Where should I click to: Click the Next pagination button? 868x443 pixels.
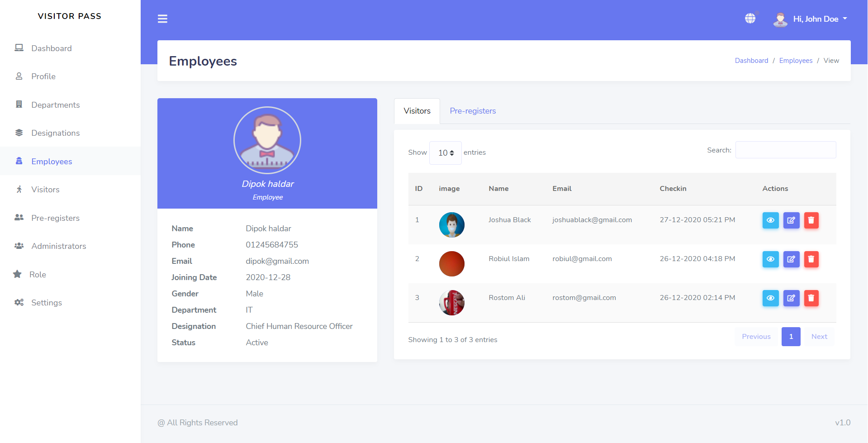[x=819, y=336]
